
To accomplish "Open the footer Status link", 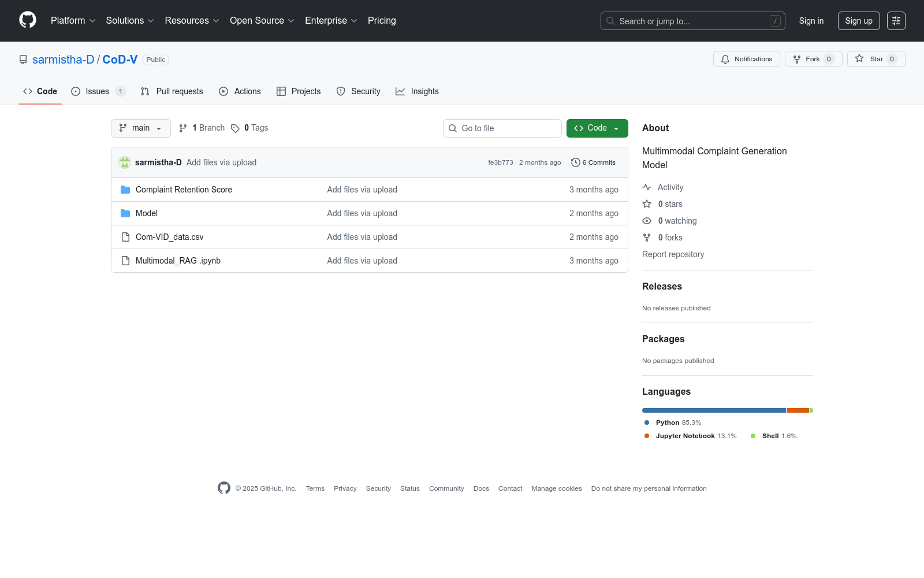I will point(410,488).
